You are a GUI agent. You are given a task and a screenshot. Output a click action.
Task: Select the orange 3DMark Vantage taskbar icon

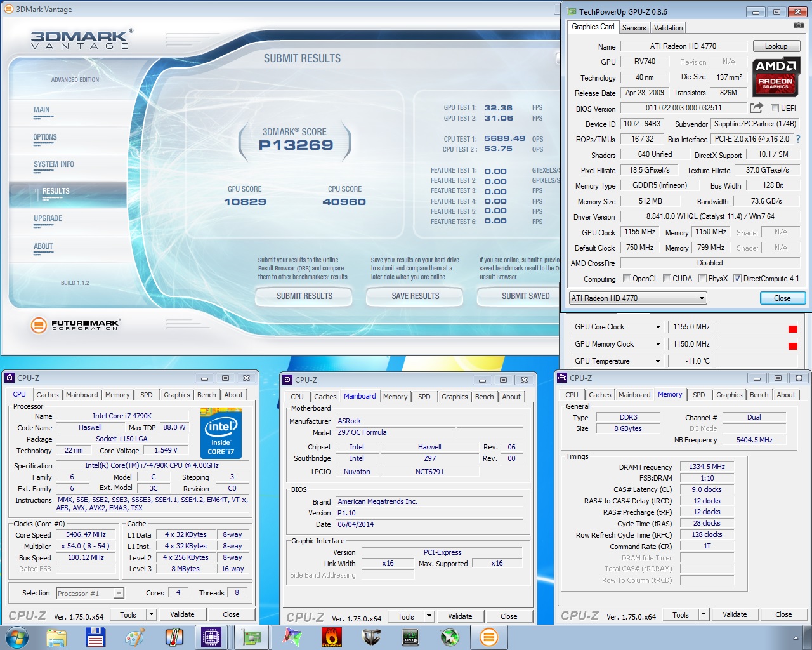(489, 637)
